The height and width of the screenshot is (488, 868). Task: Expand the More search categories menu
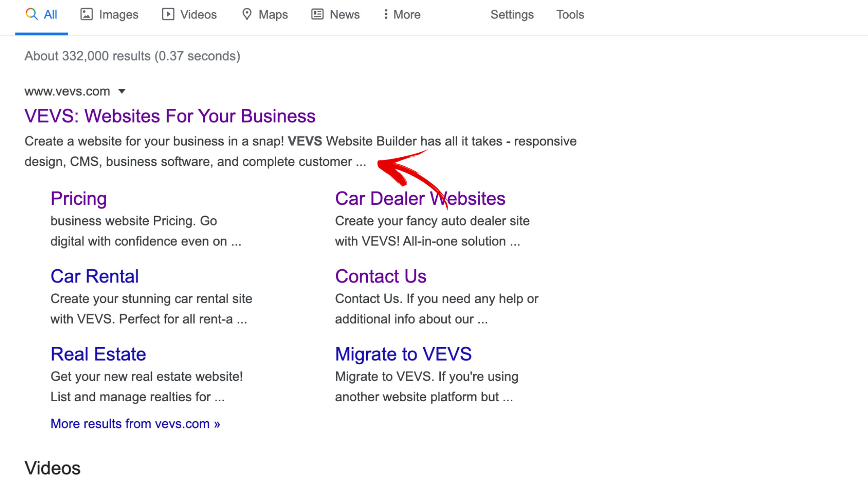click(x=402, y=14)
